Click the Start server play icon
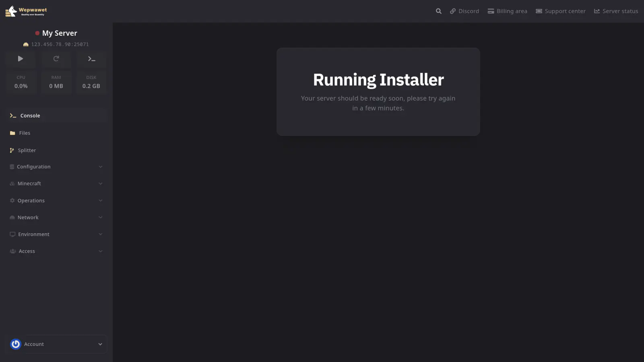This screenshot has width=644, height=362. point(21,59)
